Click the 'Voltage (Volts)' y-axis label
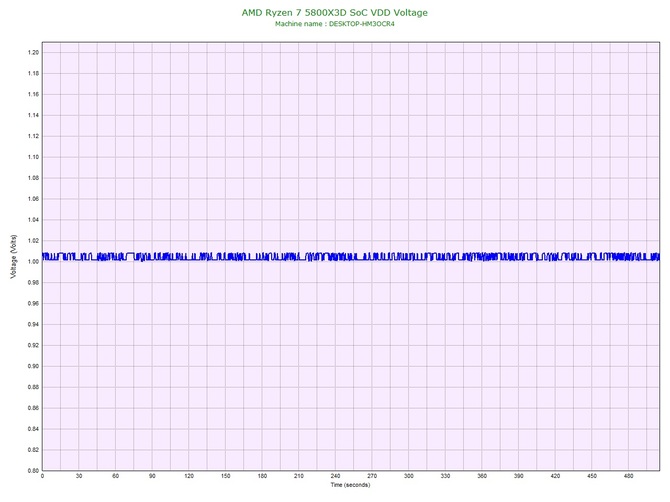Screen dimensions: 670x502 [14, 257]
